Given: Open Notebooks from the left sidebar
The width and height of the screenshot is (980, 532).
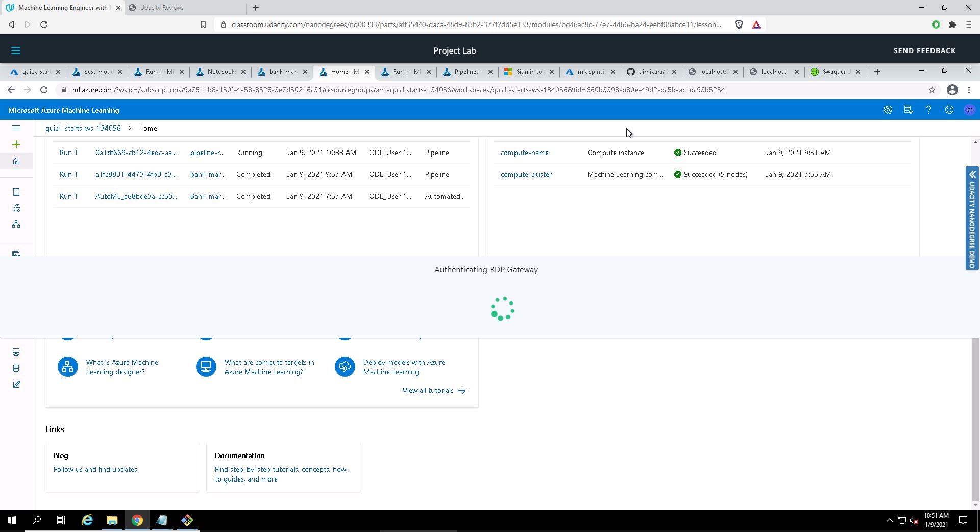Looking at the screenshot, I should pos(16,192).
